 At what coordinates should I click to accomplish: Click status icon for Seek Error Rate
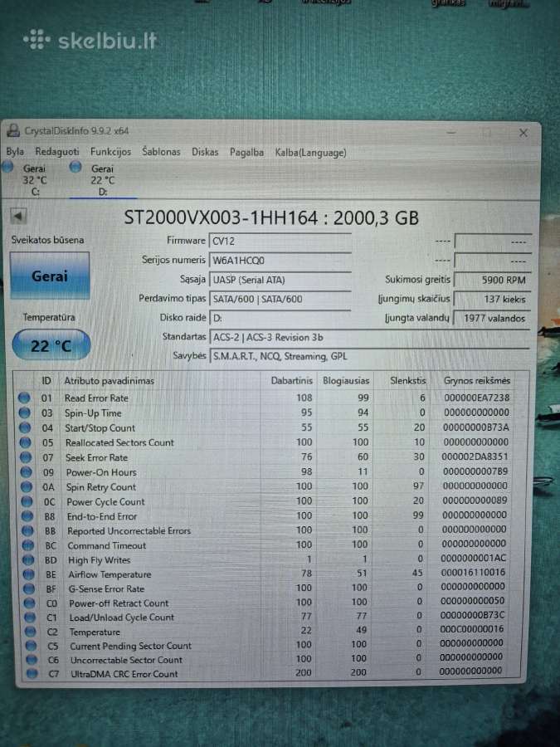[25, 456]
